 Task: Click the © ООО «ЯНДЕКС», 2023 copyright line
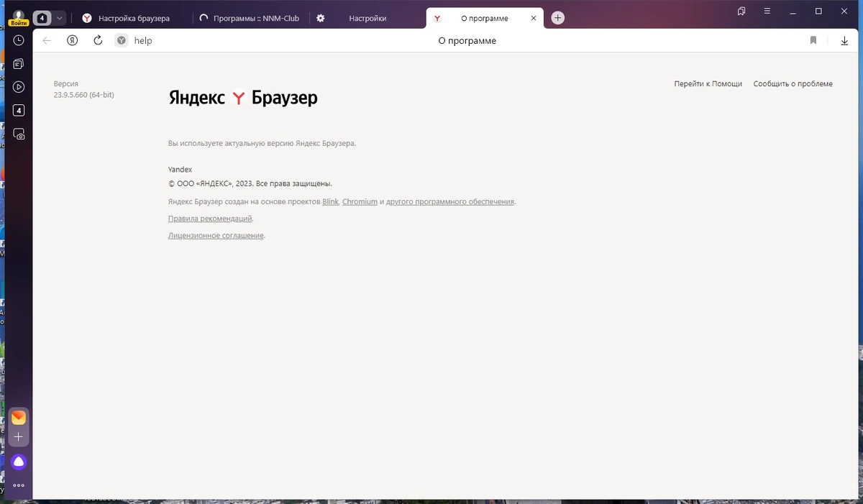pyautogui.click(x=250, y=183)
